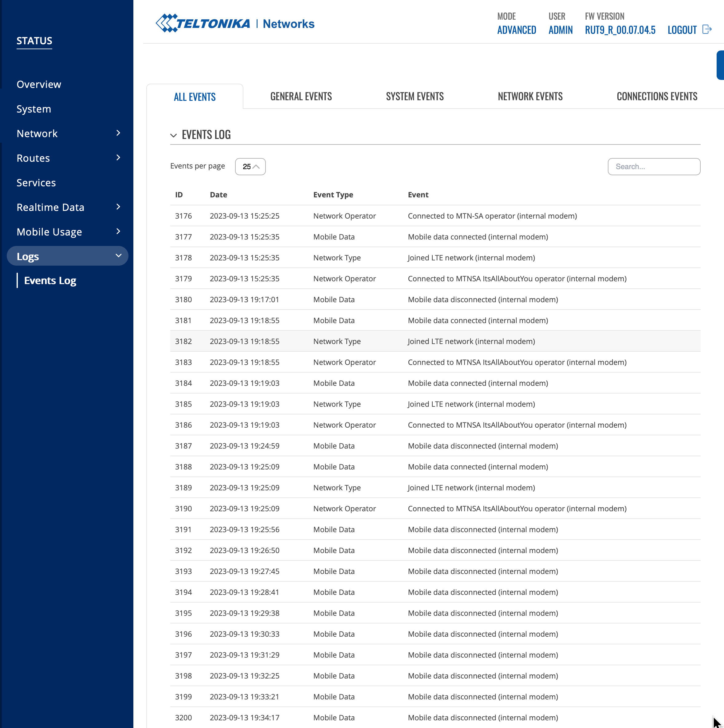The image size is (724, 728).
Task: Open the Events per page dropdown
Action: point(250,167)
